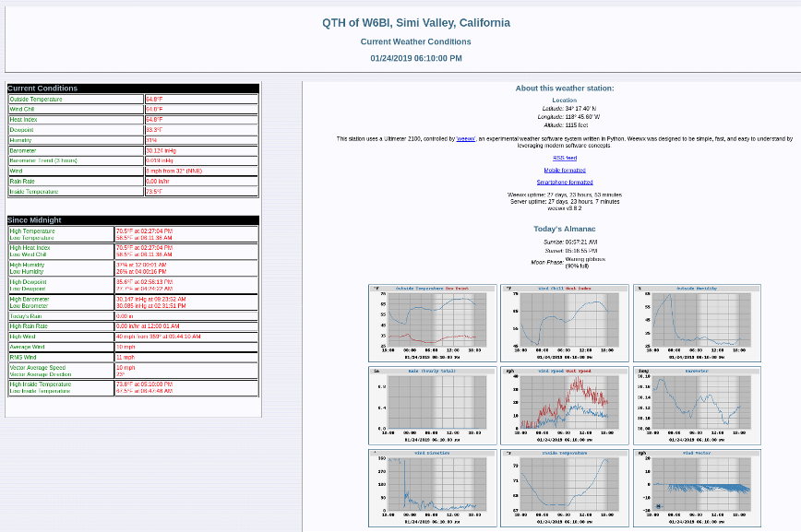Open the Inside Temperature graph
The image size is (801, 532).
[565, 488]
